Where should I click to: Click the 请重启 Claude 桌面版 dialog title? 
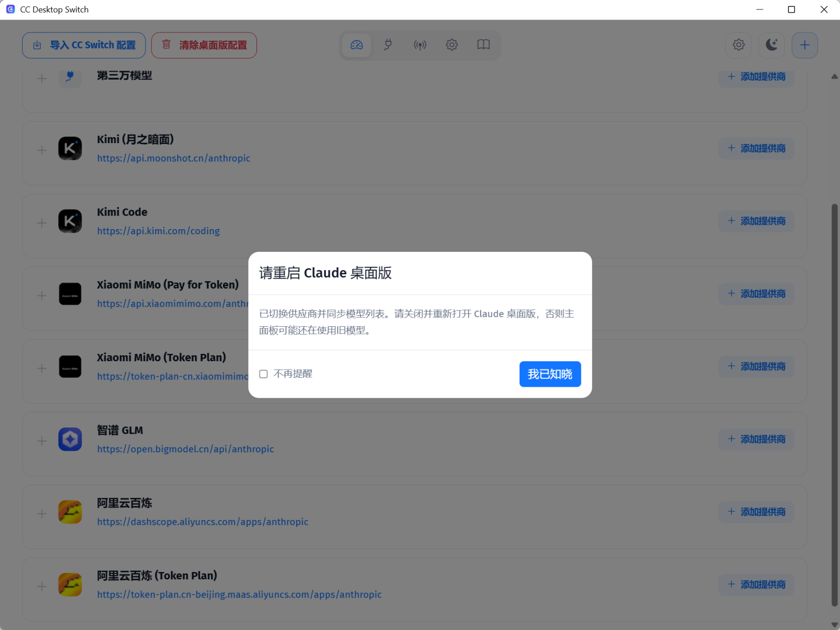(325, 273)
